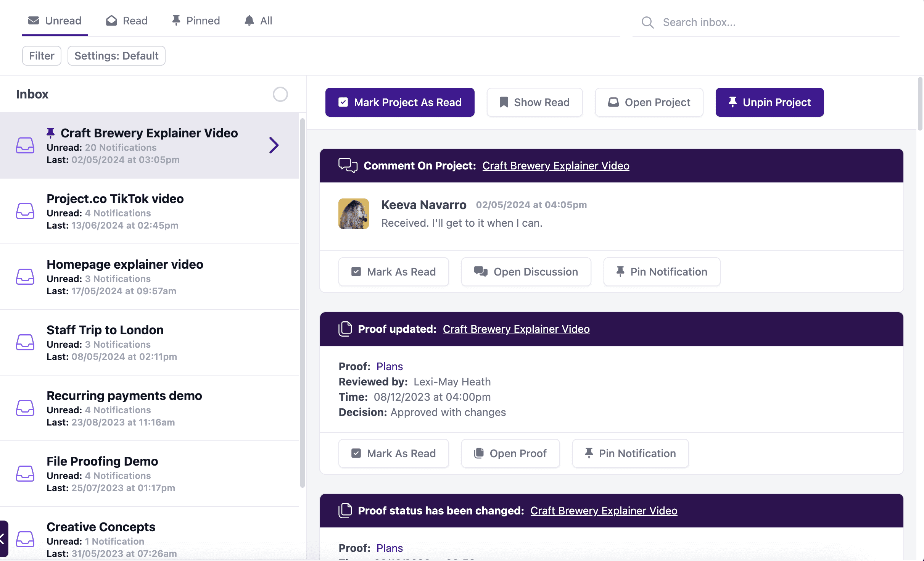Switch to the Pinned tab
The width and height of the screenshot is (924, 561).
click(x=196, y=21)
